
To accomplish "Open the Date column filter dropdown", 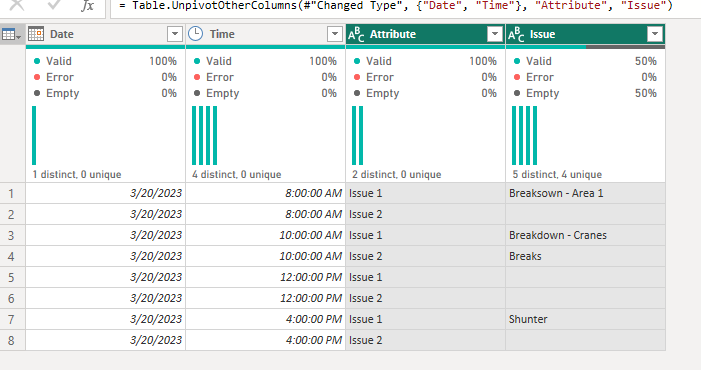I will [175, 34].
